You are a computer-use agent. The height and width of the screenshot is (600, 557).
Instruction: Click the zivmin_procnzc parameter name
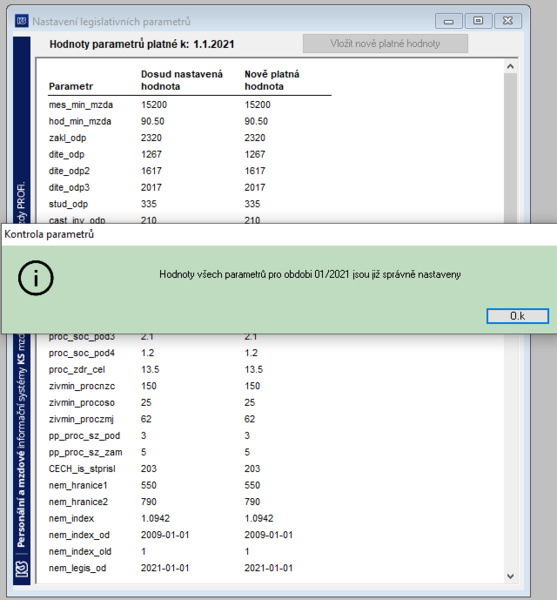[82, 386]
